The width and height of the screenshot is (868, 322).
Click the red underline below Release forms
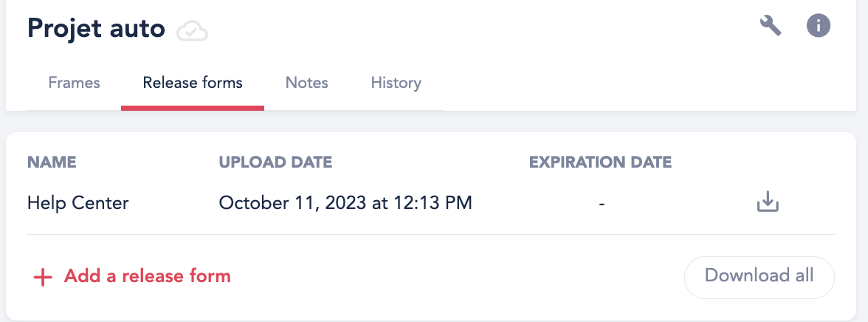tap(193, 108)
